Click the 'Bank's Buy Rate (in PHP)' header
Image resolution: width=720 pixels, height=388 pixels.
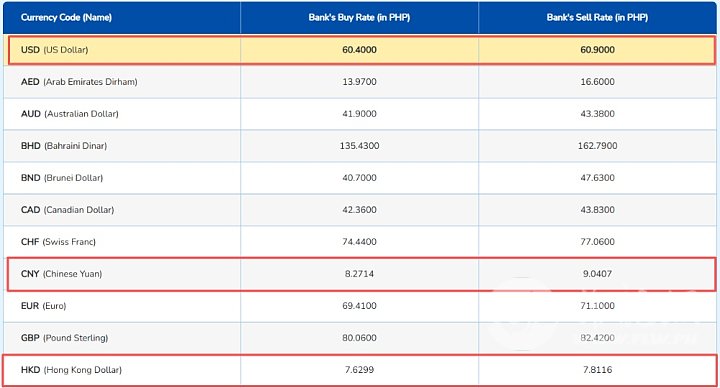(x=359, y=17)
